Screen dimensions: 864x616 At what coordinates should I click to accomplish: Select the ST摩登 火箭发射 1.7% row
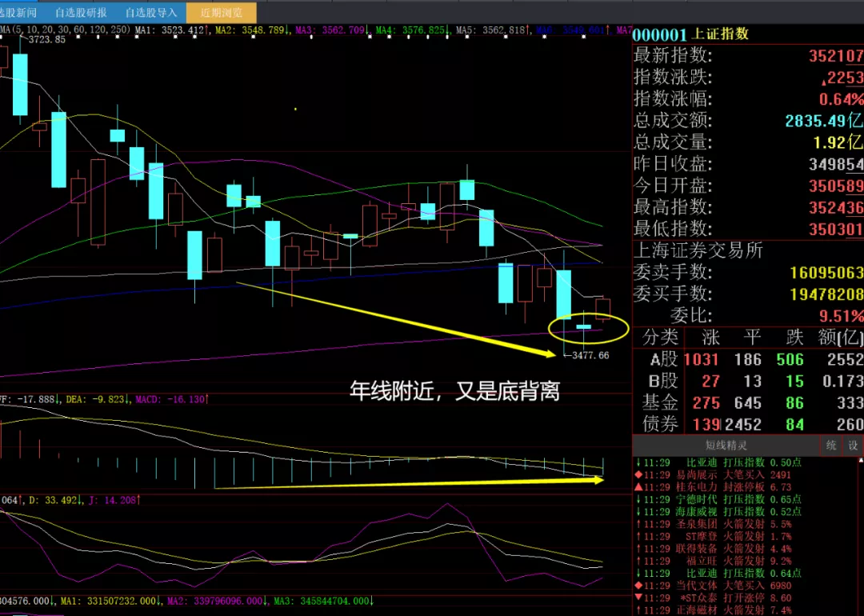(714, 536)
